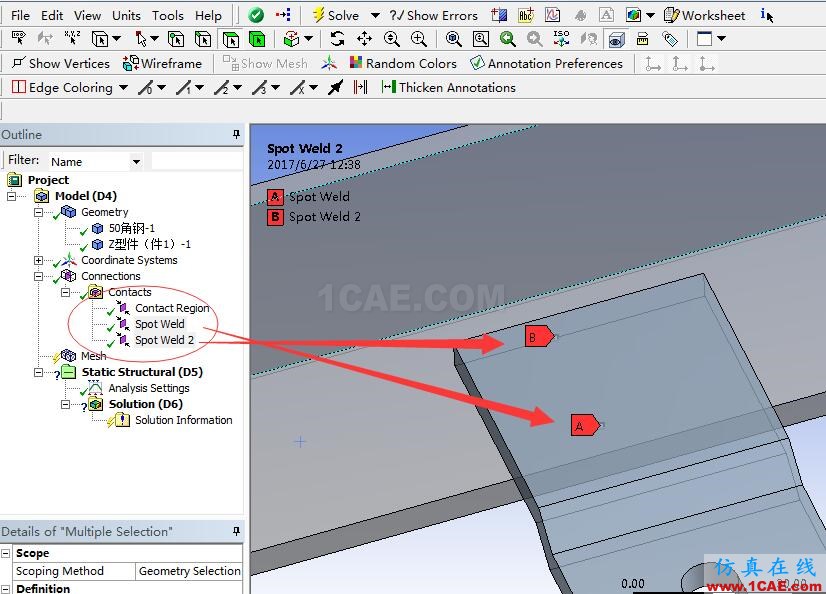Open the Units menu

(x=126, y=16)
